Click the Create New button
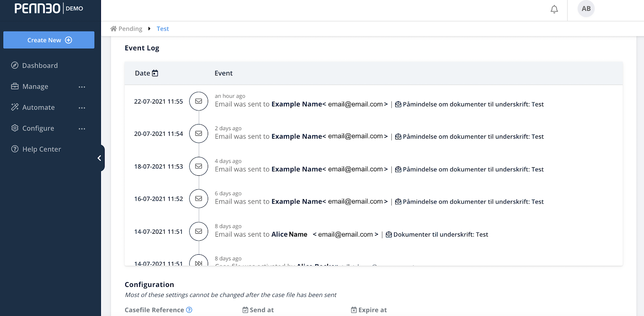The image size is (644, 316). (49, 40)
